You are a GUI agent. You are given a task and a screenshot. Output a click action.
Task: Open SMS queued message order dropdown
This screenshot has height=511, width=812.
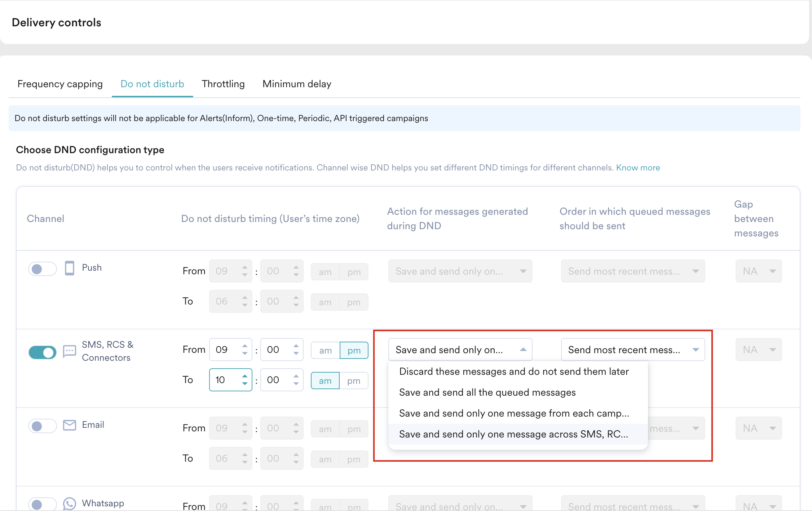point(632,350)
